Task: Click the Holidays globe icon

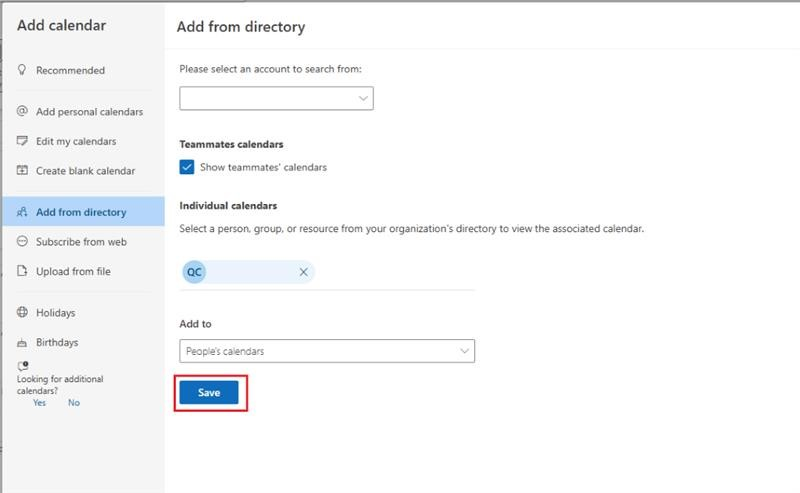Action: coord(22,312)
